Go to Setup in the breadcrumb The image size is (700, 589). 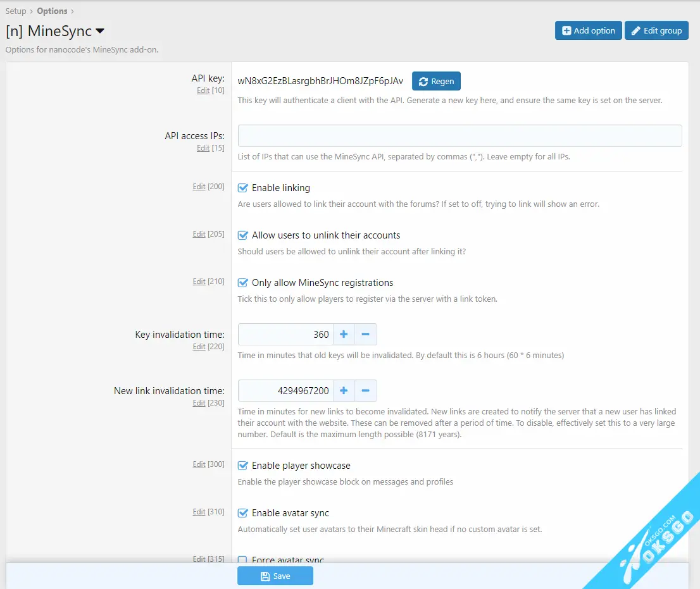tap(16, 11)
